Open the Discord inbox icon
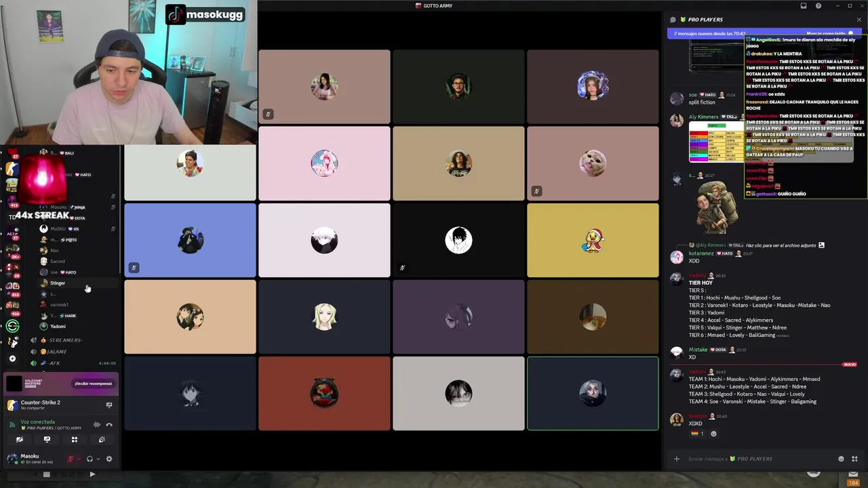Image resolution: width=868 pixels, height=488 pixels. click(x=804, y=6)
